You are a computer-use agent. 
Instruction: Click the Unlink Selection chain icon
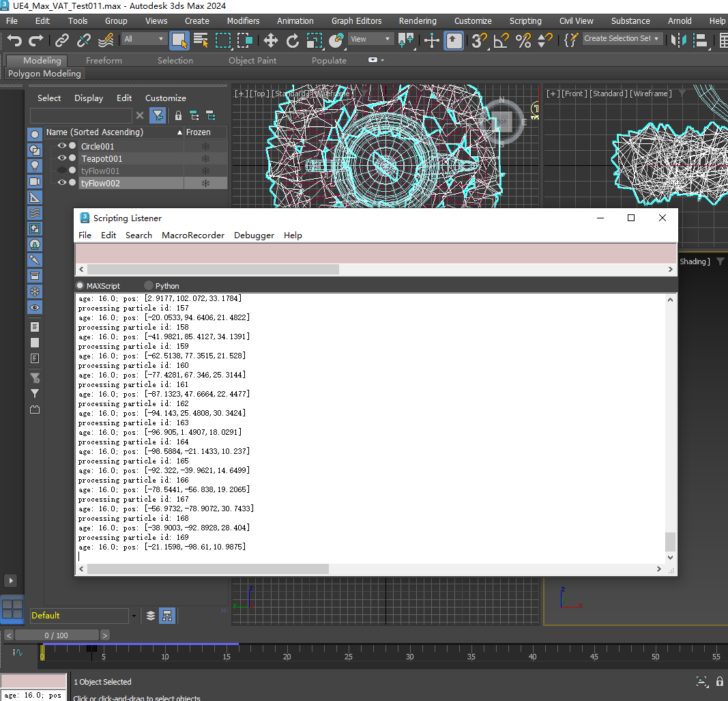tap(83, 40)
